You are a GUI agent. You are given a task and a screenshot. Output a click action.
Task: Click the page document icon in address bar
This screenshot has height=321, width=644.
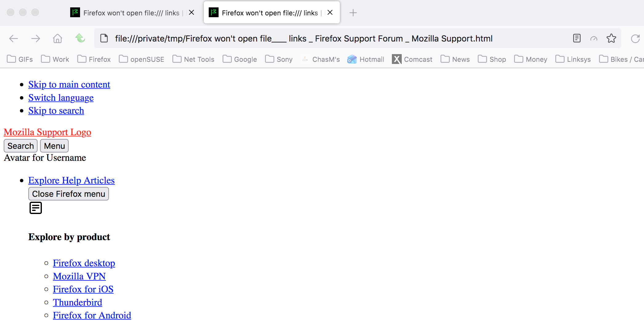[104, 38]
